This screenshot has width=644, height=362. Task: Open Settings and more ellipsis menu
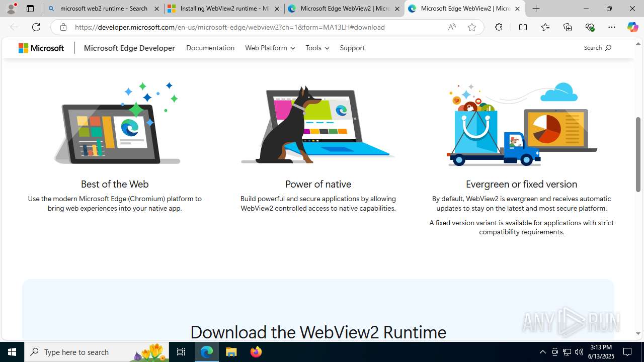(x=612, y=27)
